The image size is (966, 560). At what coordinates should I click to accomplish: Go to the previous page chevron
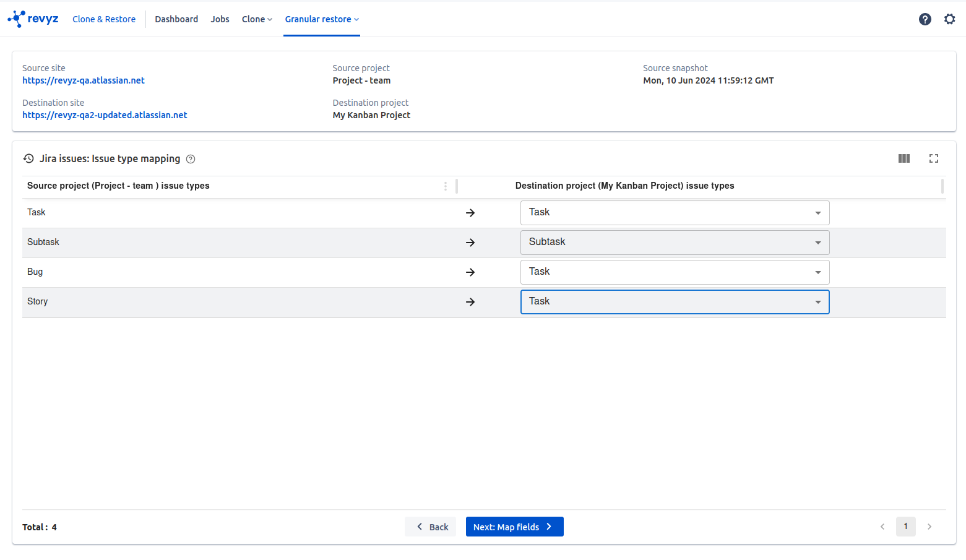point(882,527)
